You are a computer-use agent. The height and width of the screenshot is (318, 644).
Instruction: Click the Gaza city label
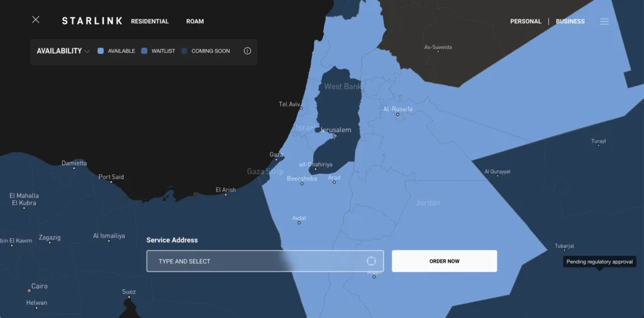coord(277,154)
